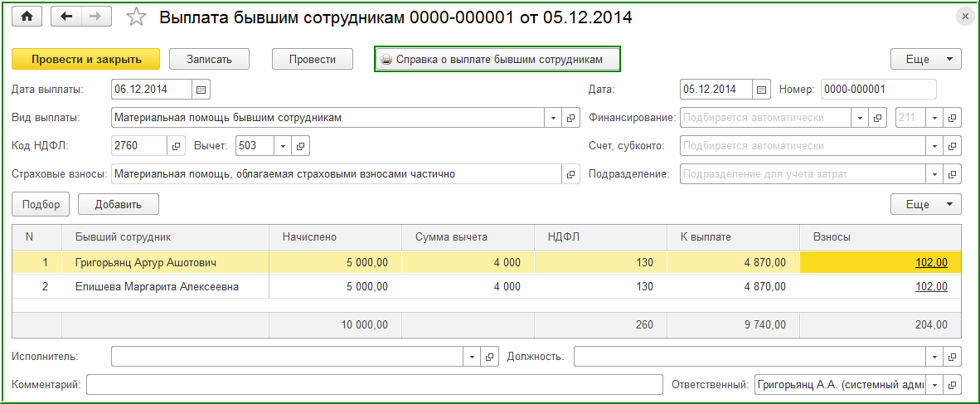Expand Вычет 503 dropdown
The image size is (980, 404).
(284, 146)
